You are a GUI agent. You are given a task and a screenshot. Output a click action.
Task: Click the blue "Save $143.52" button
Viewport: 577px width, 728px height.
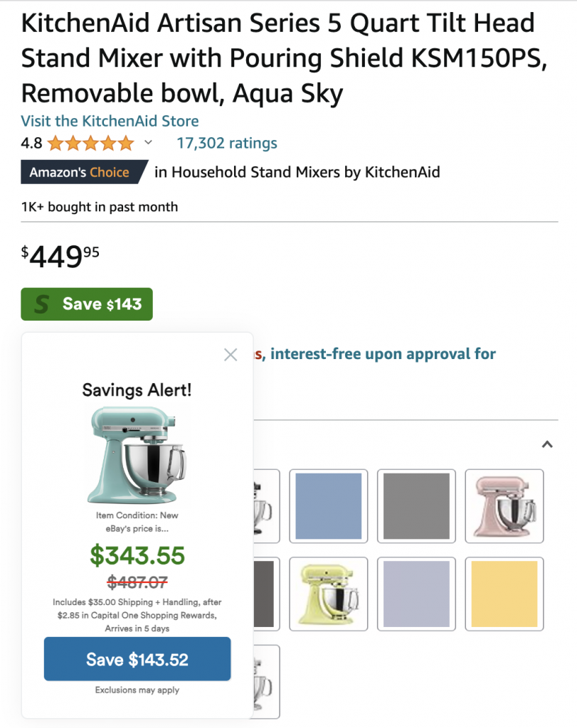point(137,659)
